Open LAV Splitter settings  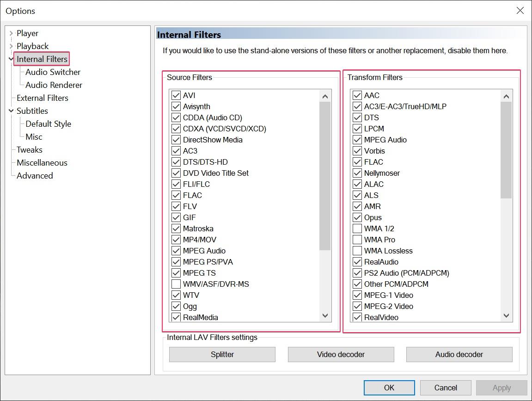[222, 354]
